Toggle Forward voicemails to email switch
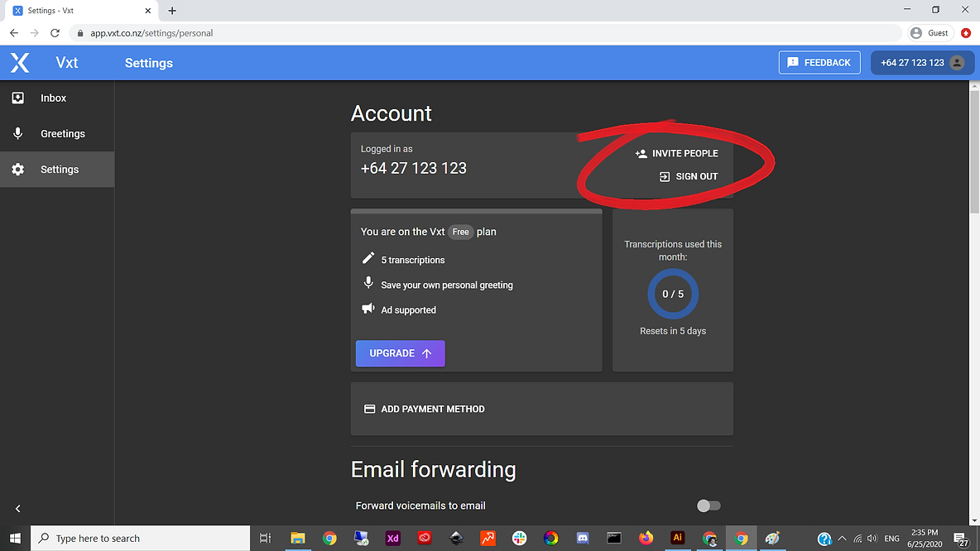The width and height of the screenshot is (980, 551). click(709, 505)
